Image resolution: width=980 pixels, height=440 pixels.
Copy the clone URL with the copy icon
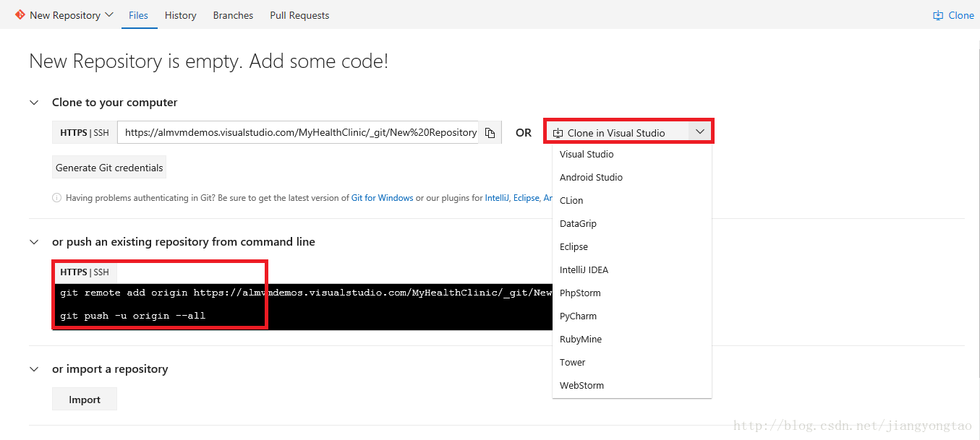[490, 133]
